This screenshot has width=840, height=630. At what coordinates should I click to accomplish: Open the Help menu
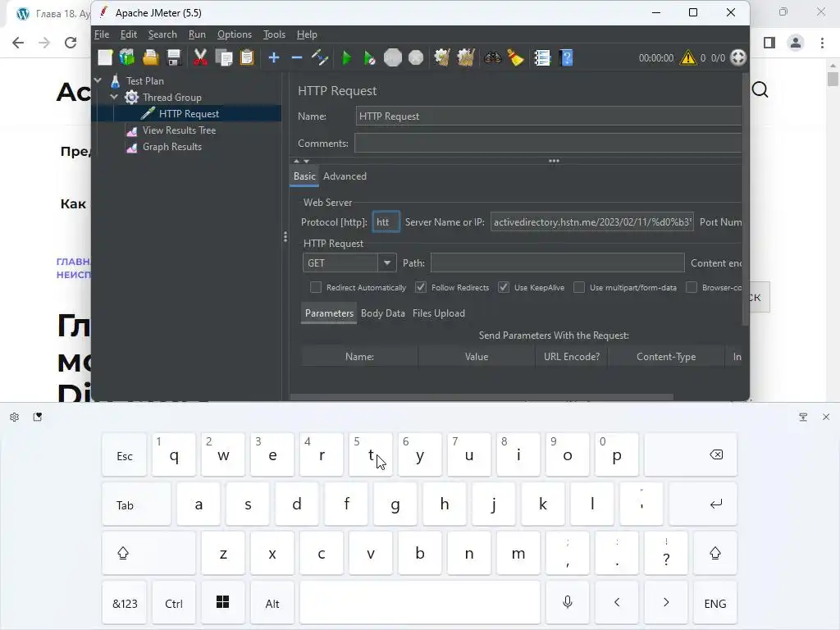point(307,34)
